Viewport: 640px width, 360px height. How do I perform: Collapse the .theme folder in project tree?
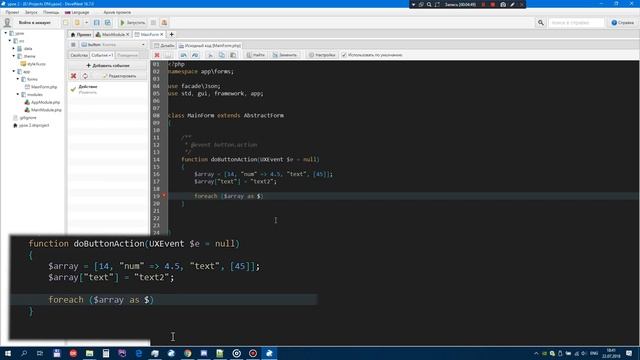13,56
